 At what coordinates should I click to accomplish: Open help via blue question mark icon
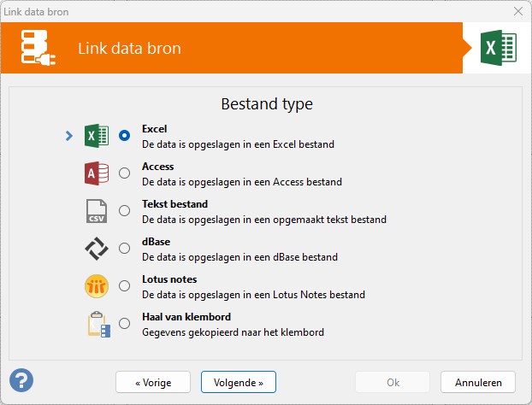(21, 380)
